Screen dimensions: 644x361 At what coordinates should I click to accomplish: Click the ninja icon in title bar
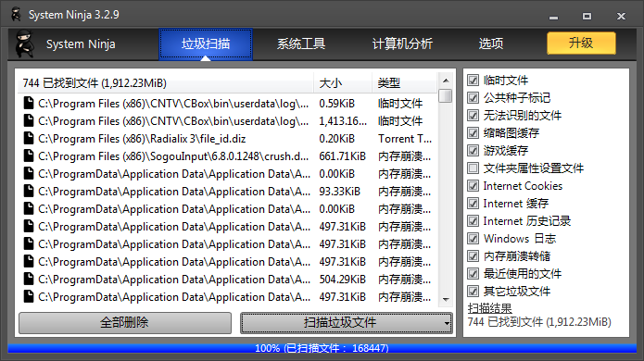click(17, 15)
